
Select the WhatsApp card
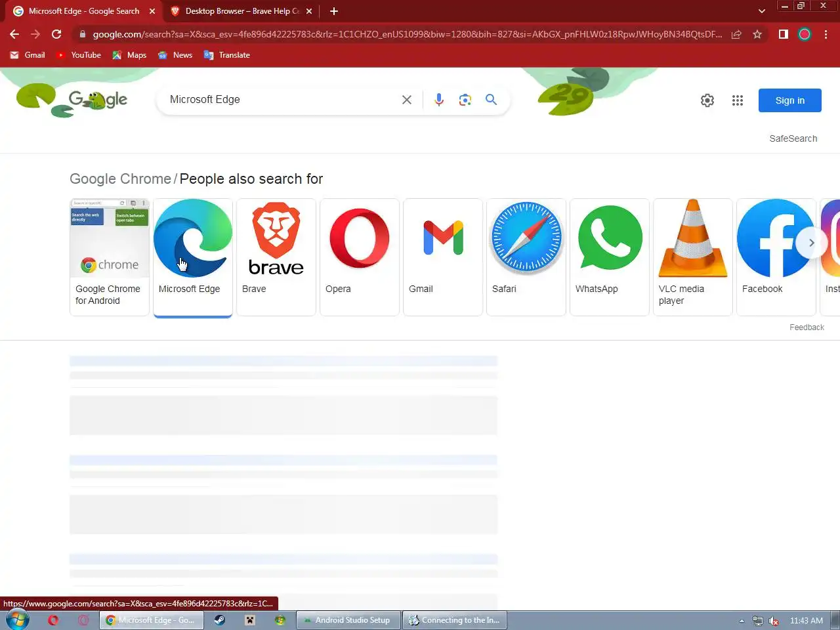(610, 257)
